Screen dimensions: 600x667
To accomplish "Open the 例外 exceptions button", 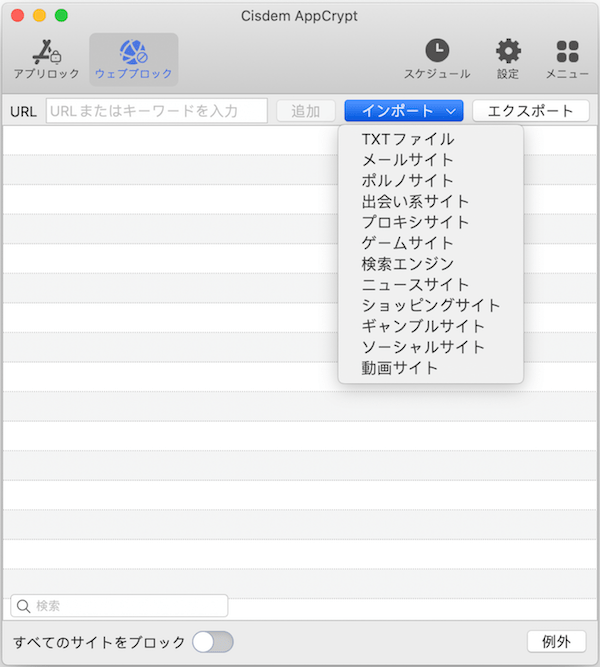I will click(556, 642).
